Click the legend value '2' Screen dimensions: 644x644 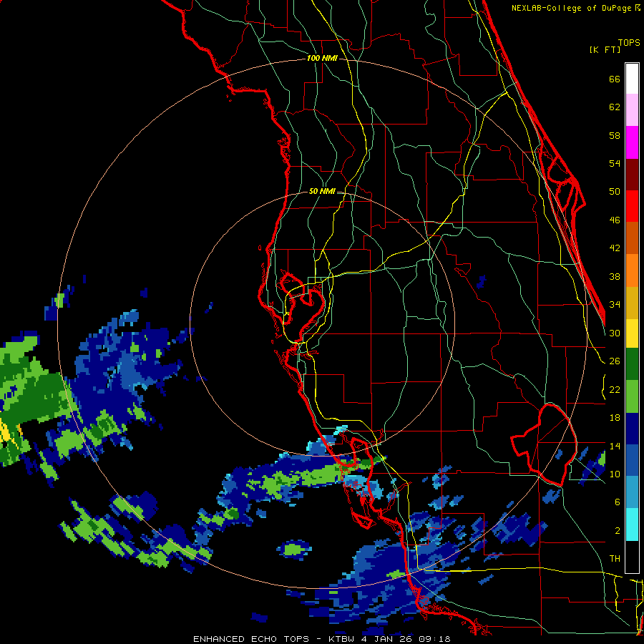[618, 531]
